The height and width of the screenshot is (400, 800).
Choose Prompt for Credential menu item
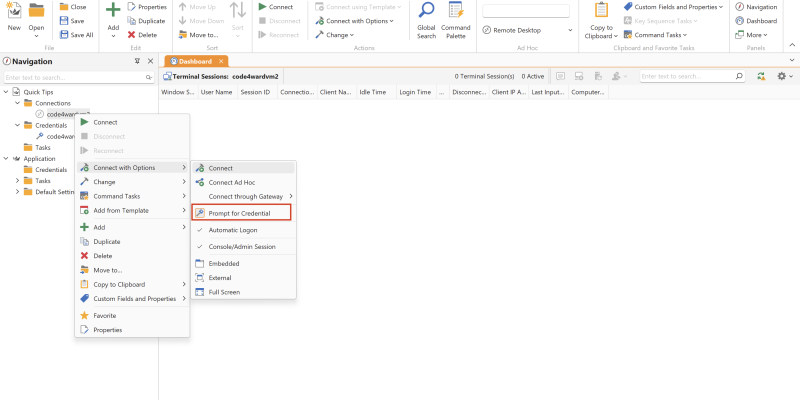[x=239, y=213]
